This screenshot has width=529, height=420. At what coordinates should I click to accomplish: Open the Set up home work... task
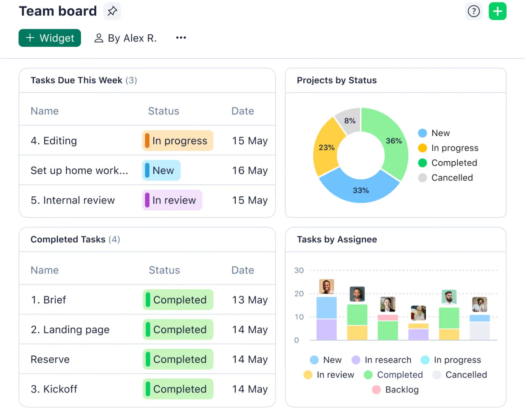(x=79, y=170)
